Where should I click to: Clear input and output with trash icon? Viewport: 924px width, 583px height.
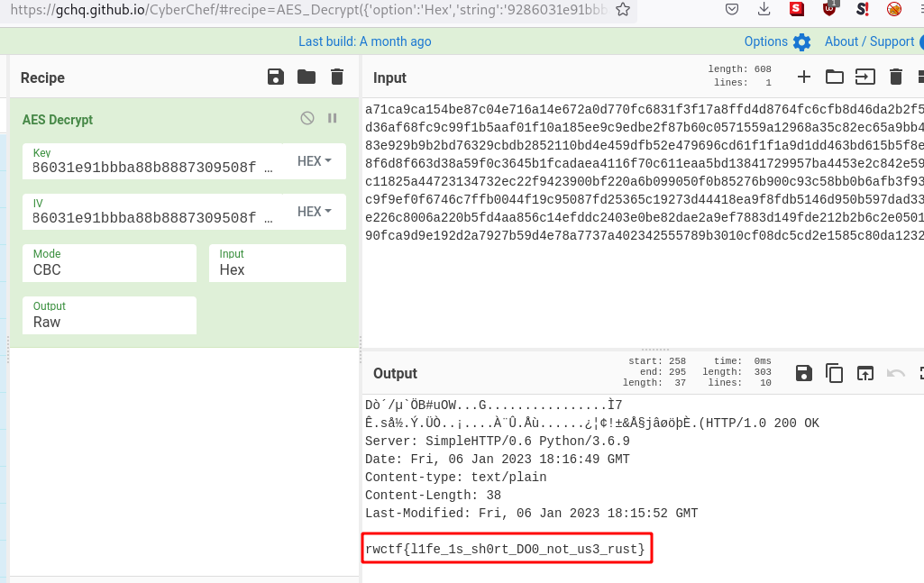[x=895, y=77]
